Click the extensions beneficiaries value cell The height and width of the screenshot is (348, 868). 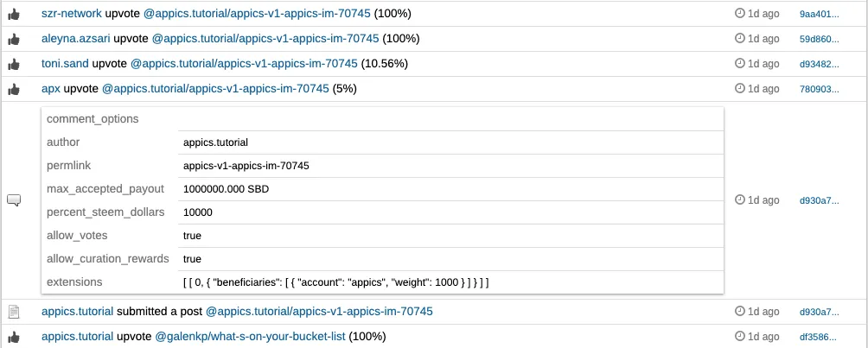point(450,282)
